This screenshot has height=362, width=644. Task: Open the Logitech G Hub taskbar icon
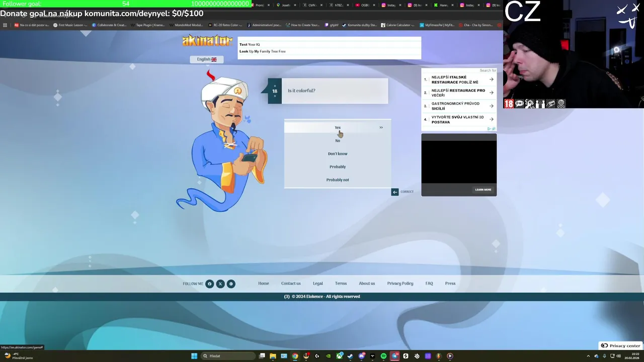(317, 356)
